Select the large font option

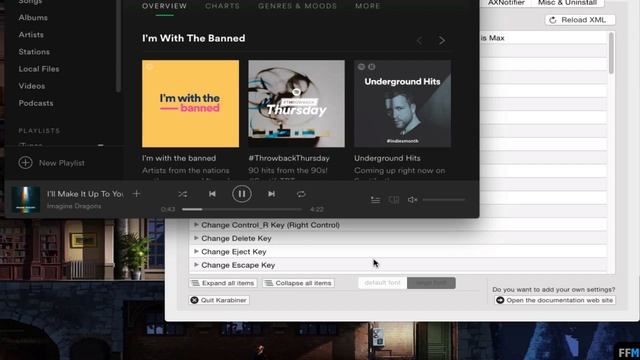pos(431,283)
